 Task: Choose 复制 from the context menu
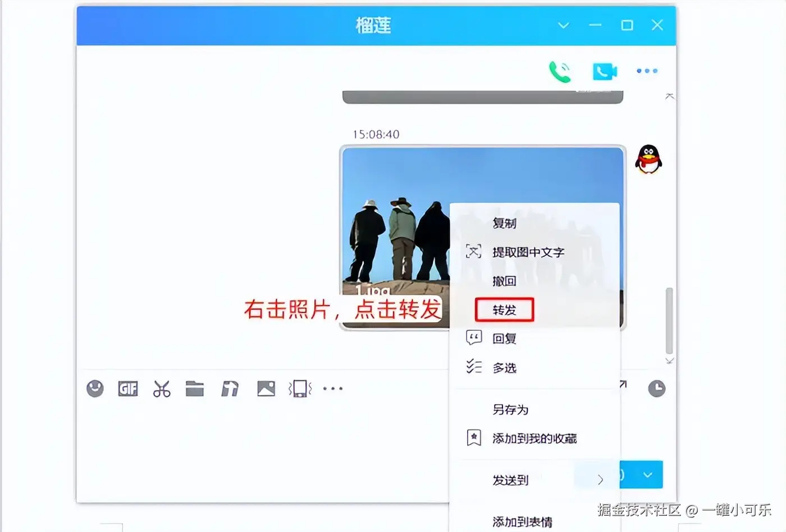(x=504, y=223)
